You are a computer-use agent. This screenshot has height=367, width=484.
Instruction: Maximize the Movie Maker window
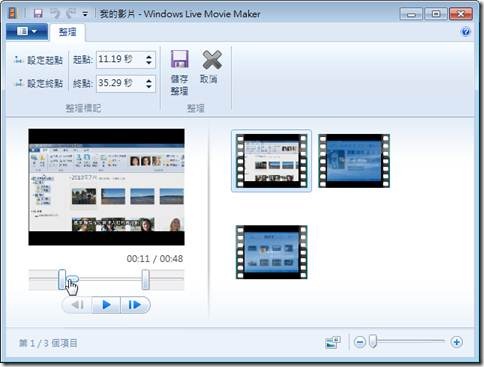tap(436, 14)
